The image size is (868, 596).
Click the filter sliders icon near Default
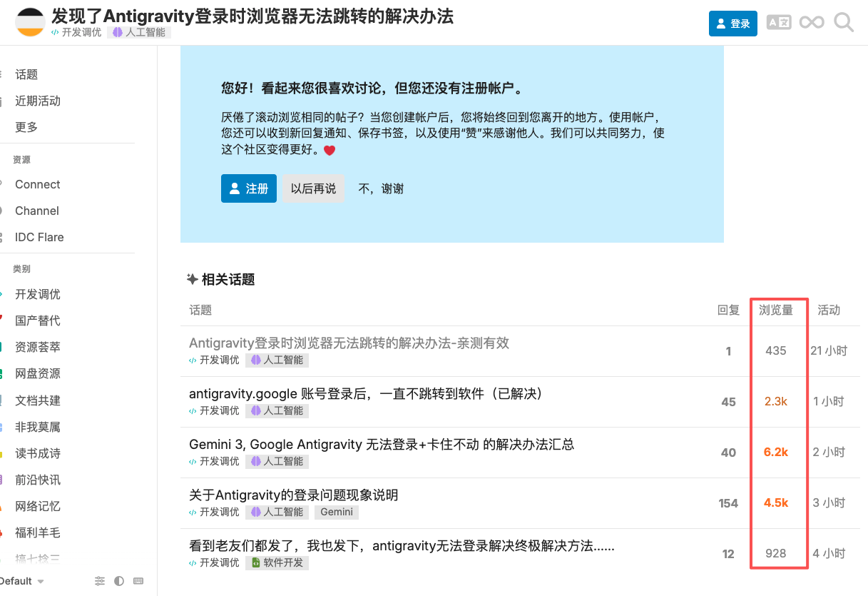click(x=100, y=581)
